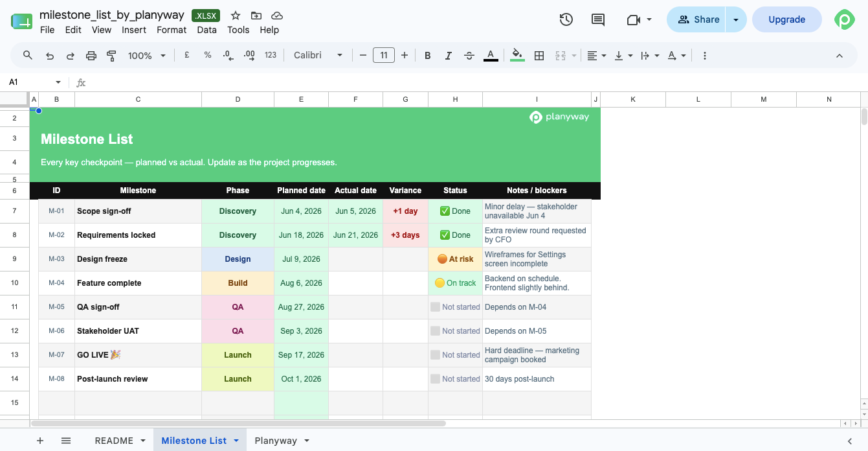Open the Insert menu
Viewport: 868px width, 451px height.
click(x=134, y=30)
